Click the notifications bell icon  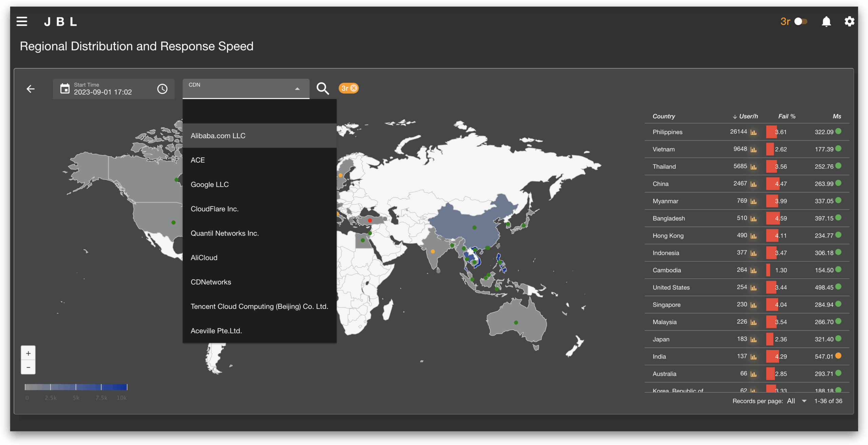pos(826,21)
